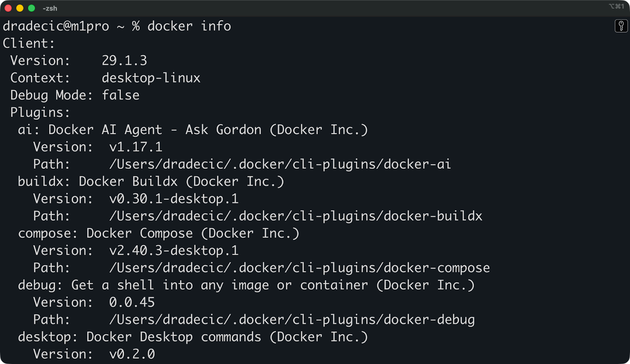Image resolution: width=630 pixels, height=364 pixels.
Task: Click the buildx plugin heading
Action: point(151,181)
